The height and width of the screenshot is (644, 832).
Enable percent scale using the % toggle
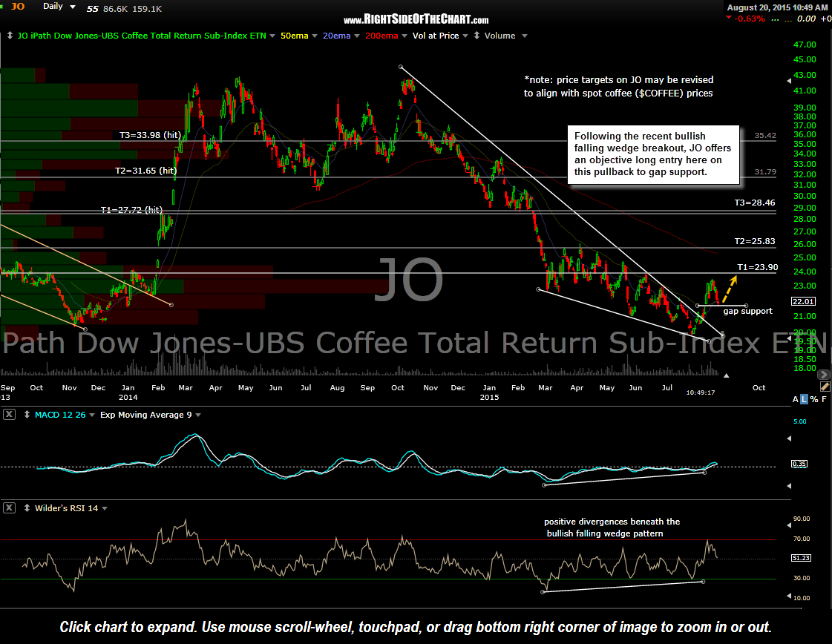[814, 399]
